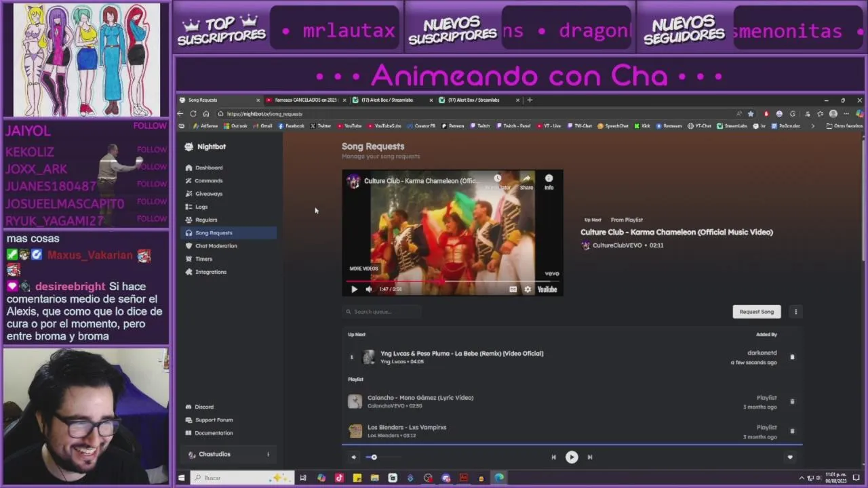Open YouTube player settings gear
This screenshot has height=488, width=868.
tap(528, 289)
